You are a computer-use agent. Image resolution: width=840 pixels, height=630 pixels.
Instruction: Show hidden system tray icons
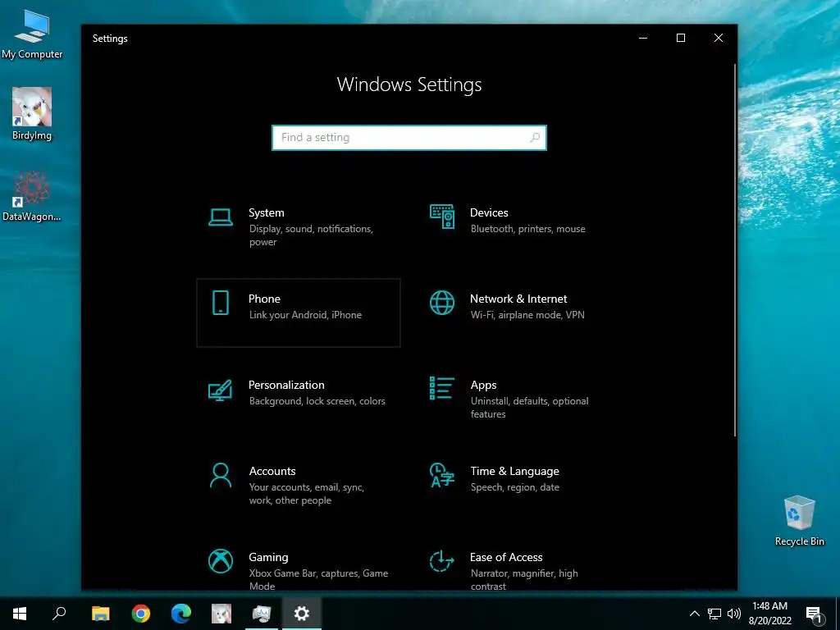coord(694,614)
